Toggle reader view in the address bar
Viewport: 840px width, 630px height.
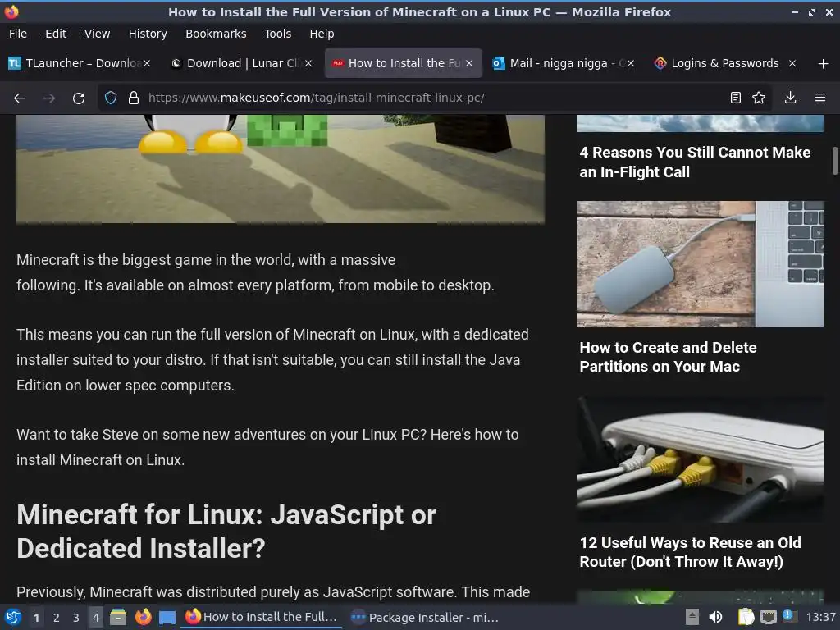point(736,98)
